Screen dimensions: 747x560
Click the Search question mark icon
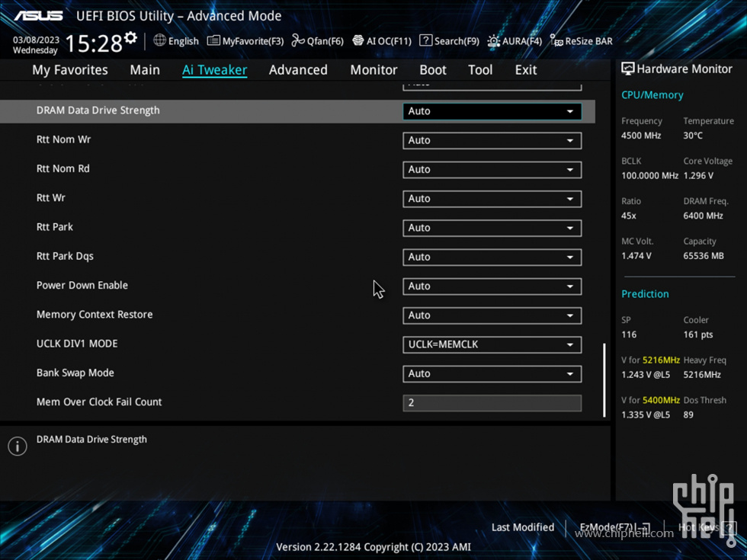[x=425, y=40]
